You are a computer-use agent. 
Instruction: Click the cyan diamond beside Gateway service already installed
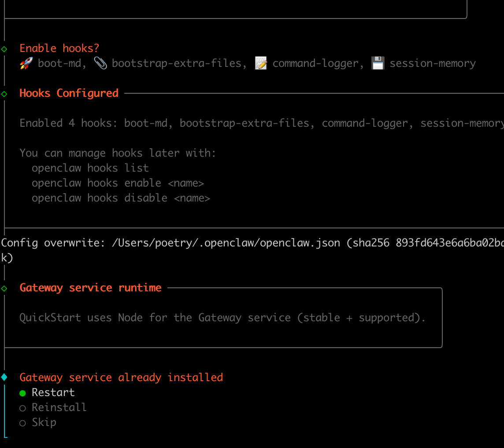pyautogui.click(x=4, y=377)
